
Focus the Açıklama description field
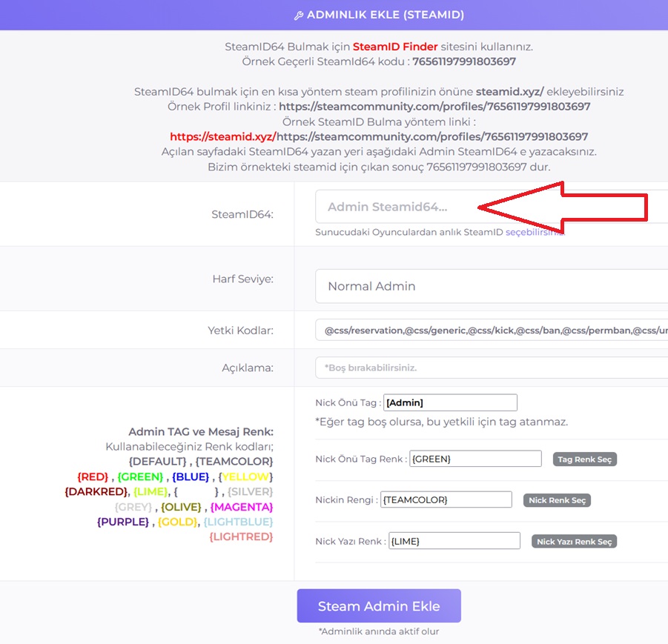[489, 368]
